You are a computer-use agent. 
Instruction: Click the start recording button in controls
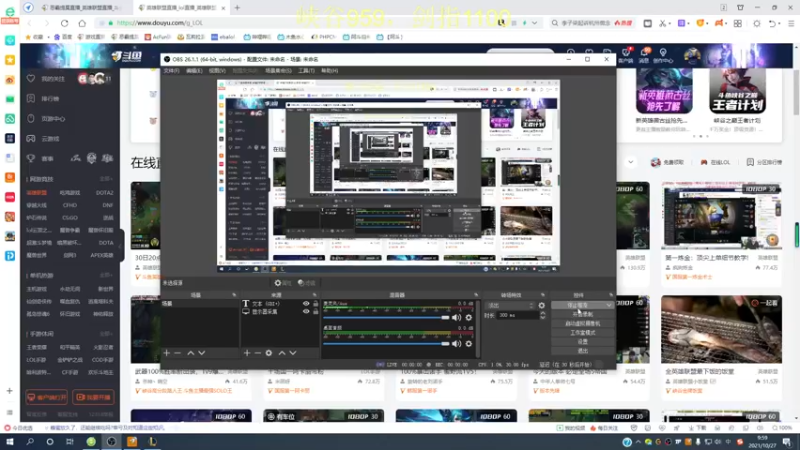point(583,314)
